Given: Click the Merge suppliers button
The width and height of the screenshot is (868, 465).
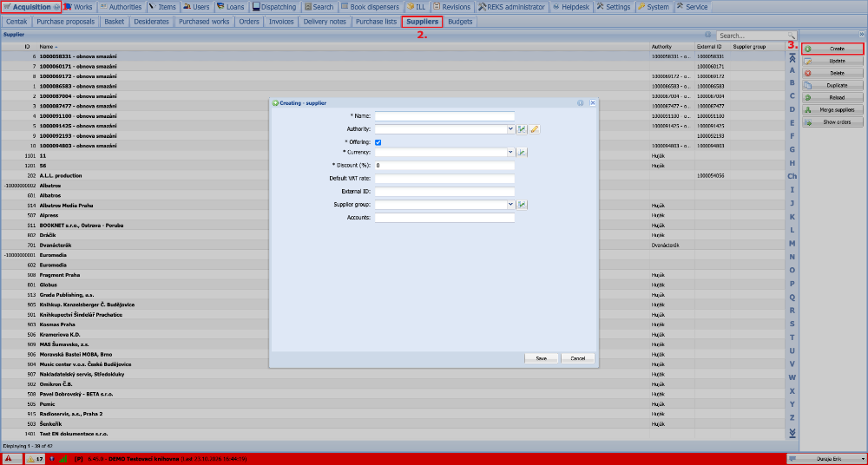Looking at the screenshot, I should tap(832, 109).
